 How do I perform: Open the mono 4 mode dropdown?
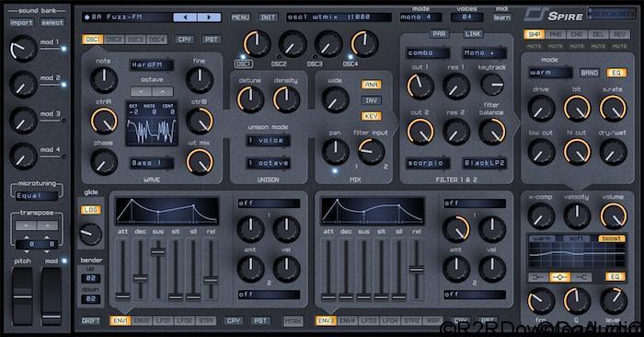421,17
